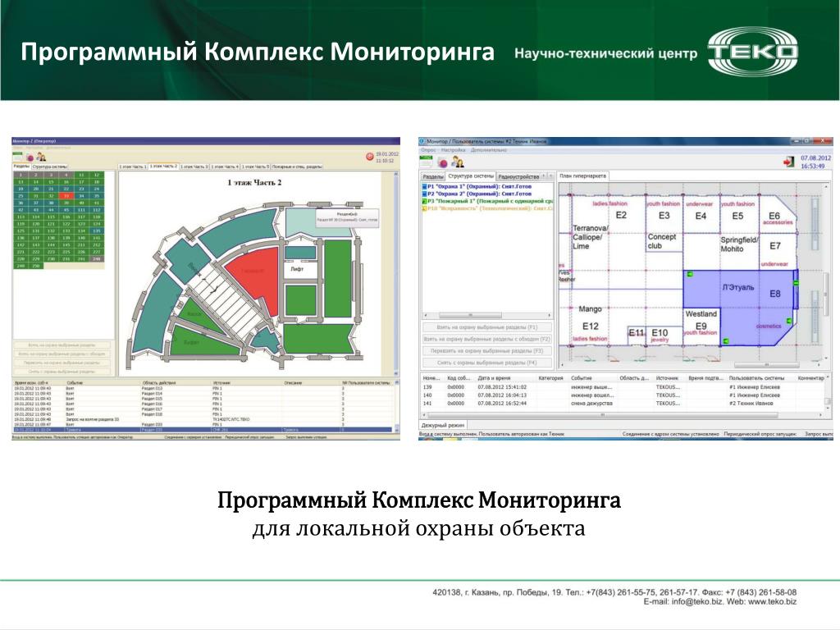
Task: Open the 1 этаж Часть 5 tab
Action: (x=256, y=167)
